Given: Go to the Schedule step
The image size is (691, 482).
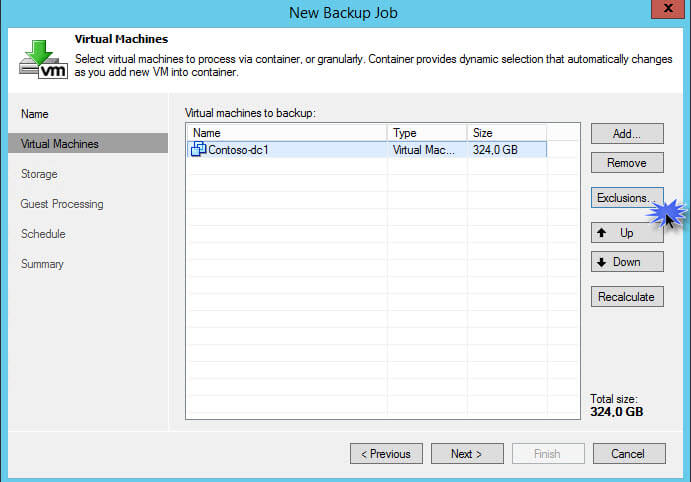Looking at the screenshot, I should (43, 234).
